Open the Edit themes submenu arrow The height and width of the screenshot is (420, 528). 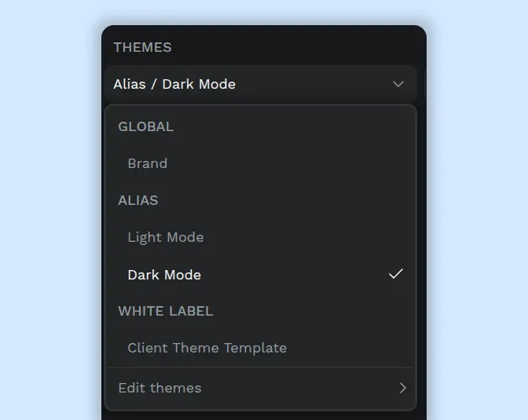point(402,388)
